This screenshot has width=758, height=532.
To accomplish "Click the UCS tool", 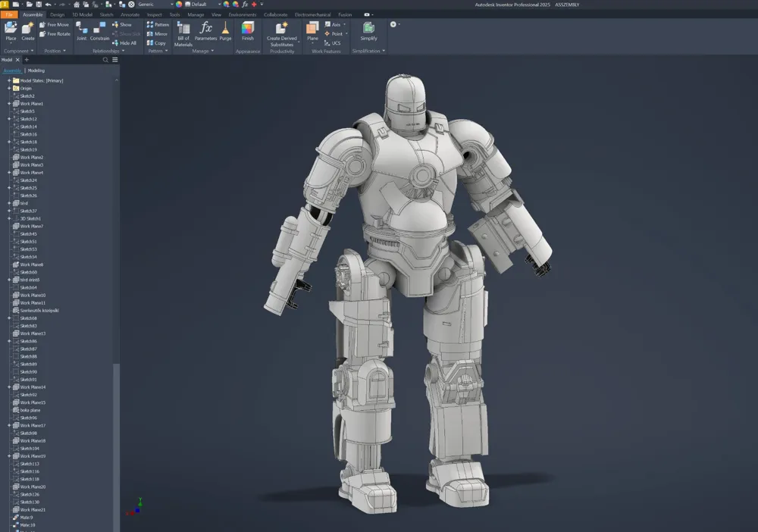I will (333, 43).
